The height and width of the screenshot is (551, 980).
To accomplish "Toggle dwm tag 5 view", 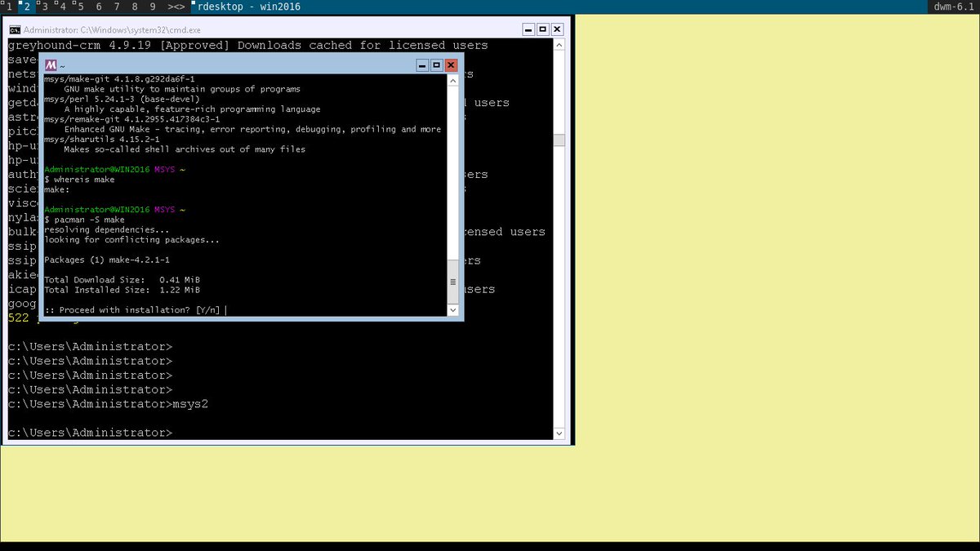I will (x=82, y=6).
